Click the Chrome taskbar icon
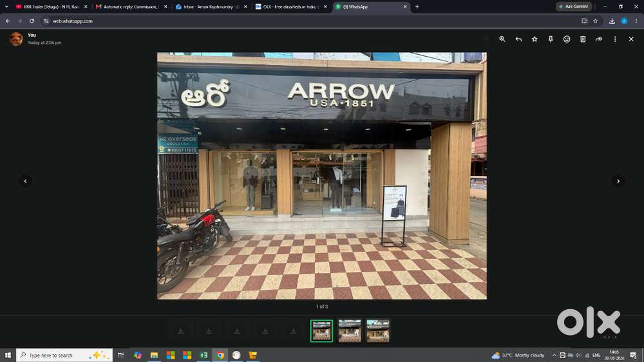The width and height of the screenshot is (644, 362). [220, 355]
